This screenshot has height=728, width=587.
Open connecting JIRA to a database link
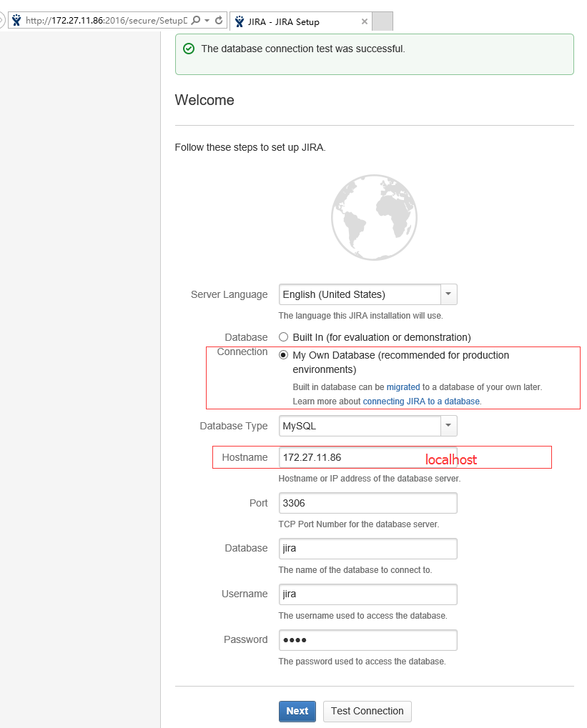tap(421, 401)
